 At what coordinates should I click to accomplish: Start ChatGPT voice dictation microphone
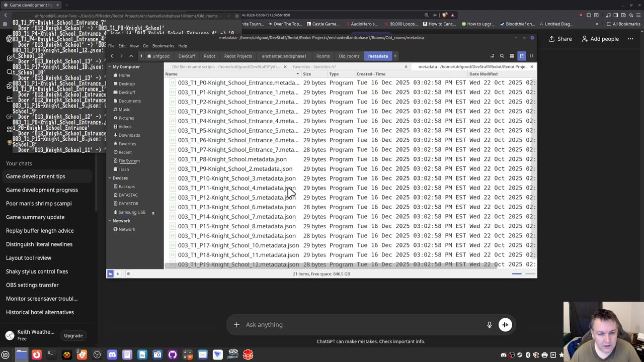[489, 325]
